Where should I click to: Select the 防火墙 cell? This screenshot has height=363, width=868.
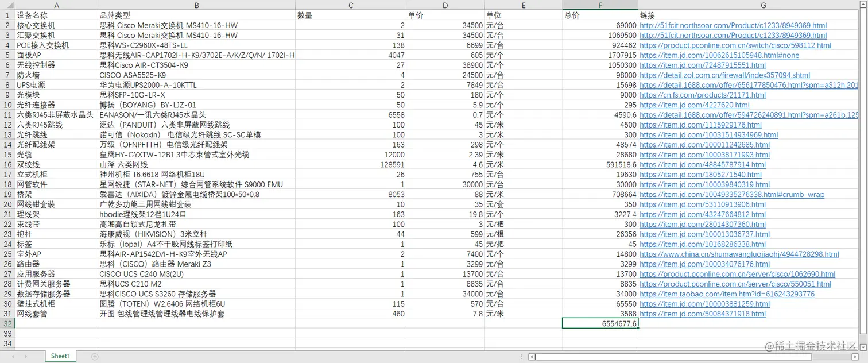[x=56, y=75]
